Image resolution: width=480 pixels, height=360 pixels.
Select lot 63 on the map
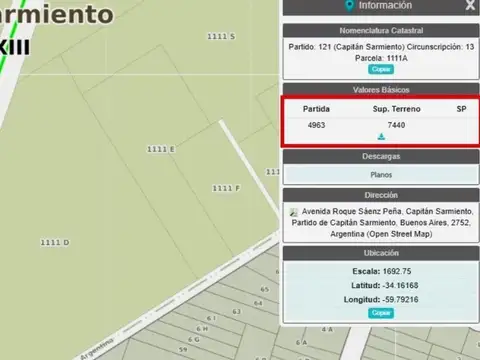236,312
